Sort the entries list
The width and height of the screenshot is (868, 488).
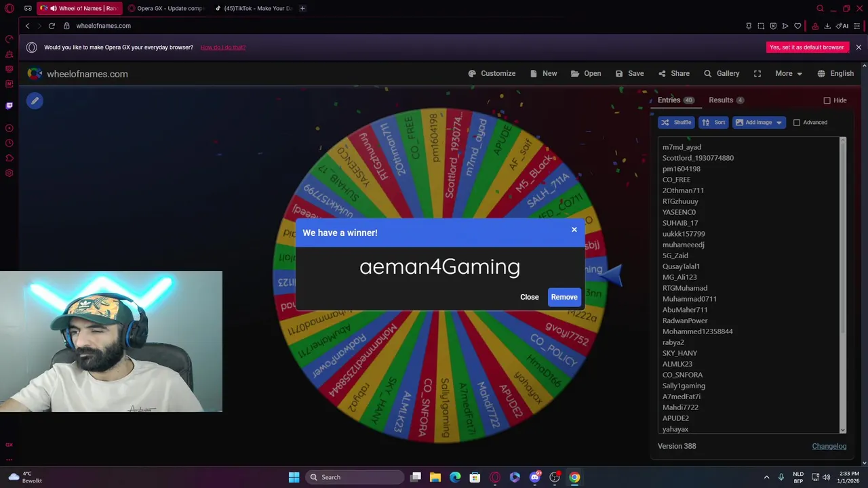[713, 123]
